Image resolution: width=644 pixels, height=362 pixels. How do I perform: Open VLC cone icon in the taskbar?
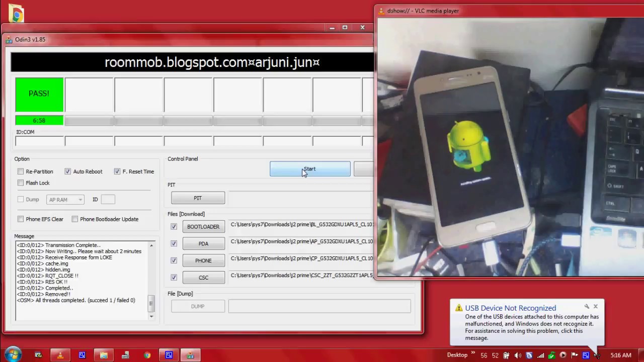pos(60,355)
